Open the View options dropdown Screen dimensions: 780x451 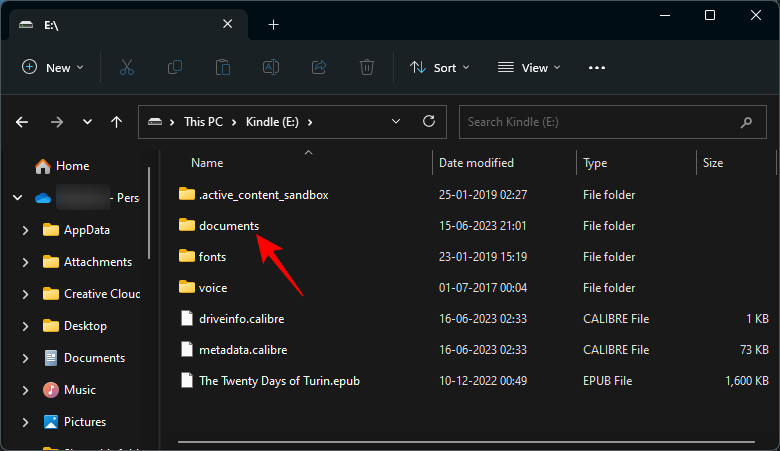coord(529,67)
